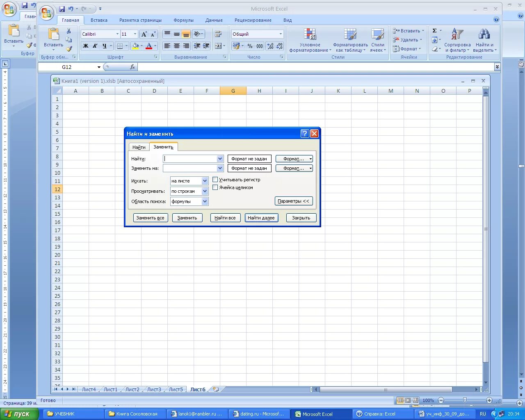
Task: Apply the 000 thousands separator format
Action: (260, 46)
